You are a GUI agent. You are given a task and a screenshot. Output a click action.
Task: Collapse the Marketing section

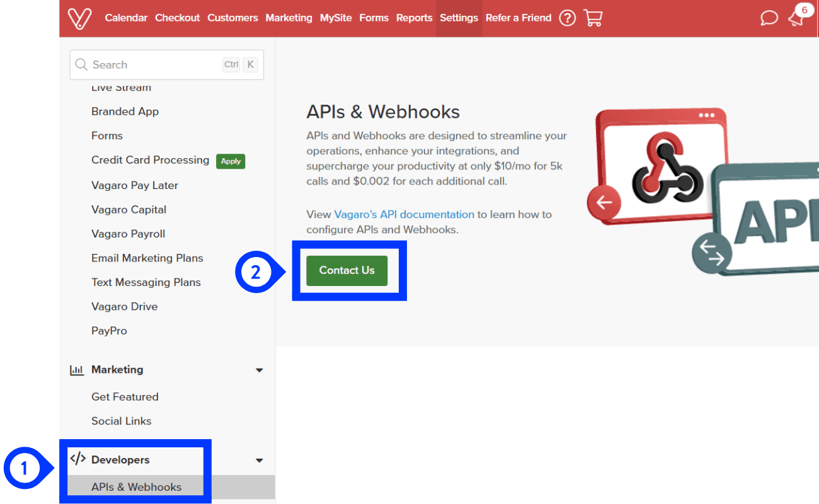[x=259, y=370]
